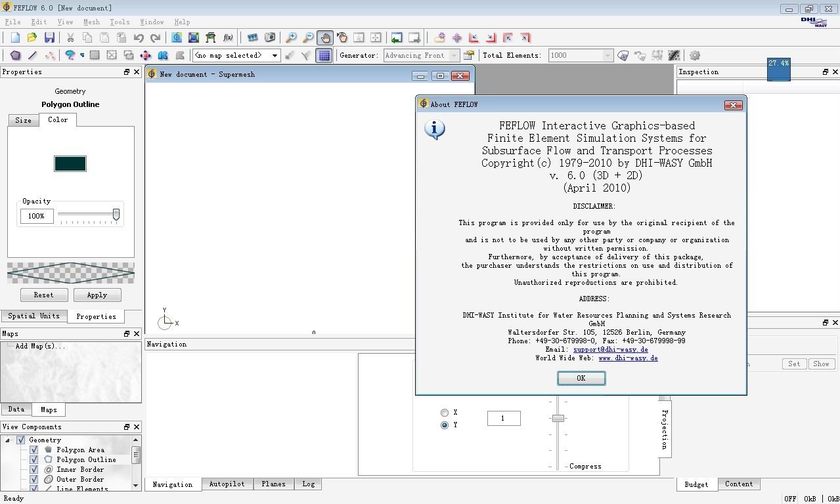Click the dark green outline color swatch
The image size is (840, 504).
pyautogui.click(x=70, y=163)
